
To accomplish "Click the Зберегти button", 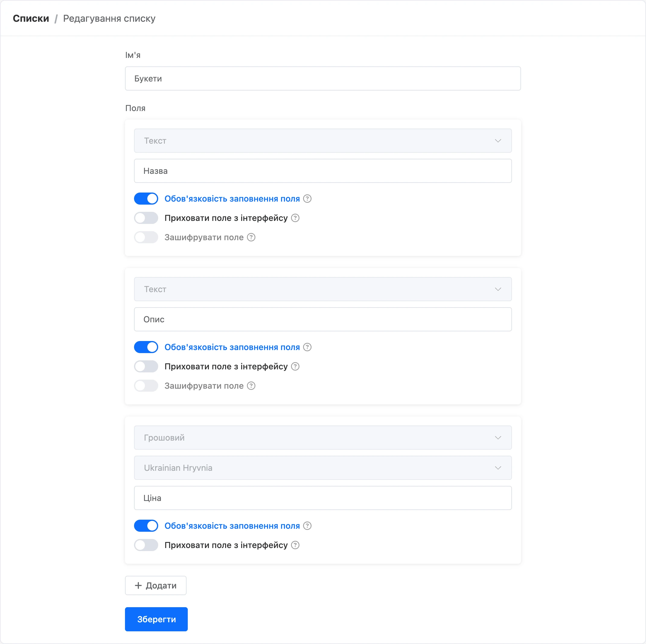I will coord(156,619).
